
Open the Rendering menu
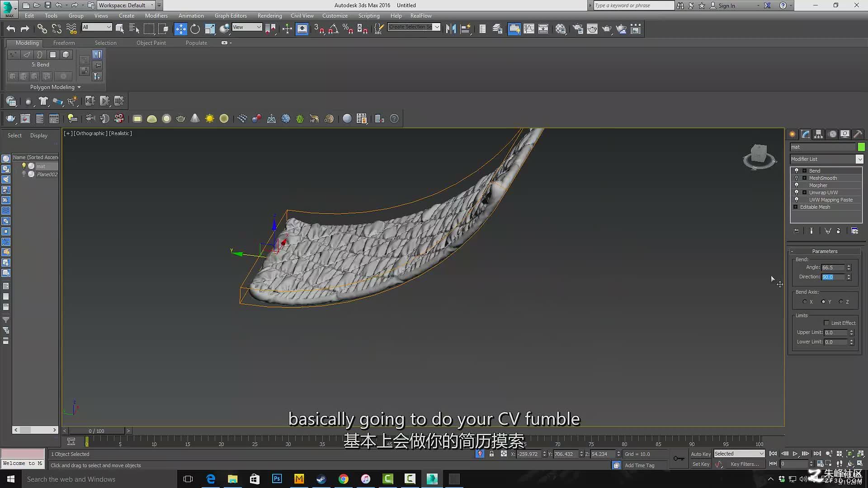point(269,16)
